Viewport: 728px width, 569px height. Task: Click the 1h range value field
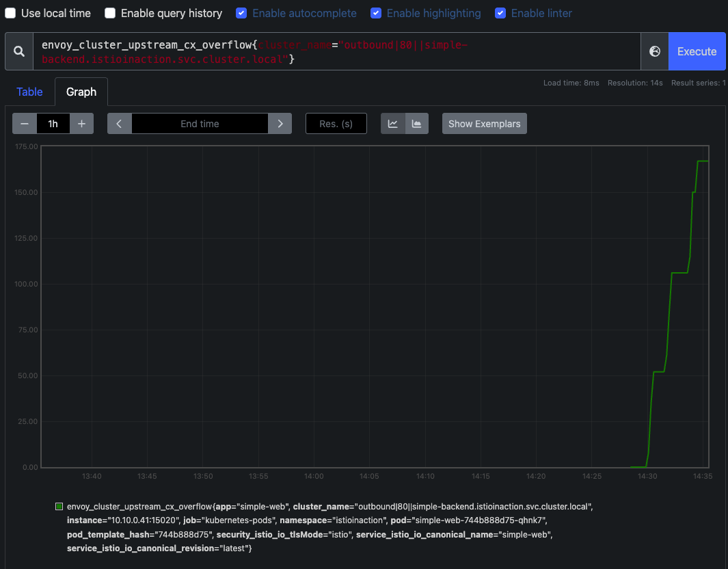click(53, 124)
